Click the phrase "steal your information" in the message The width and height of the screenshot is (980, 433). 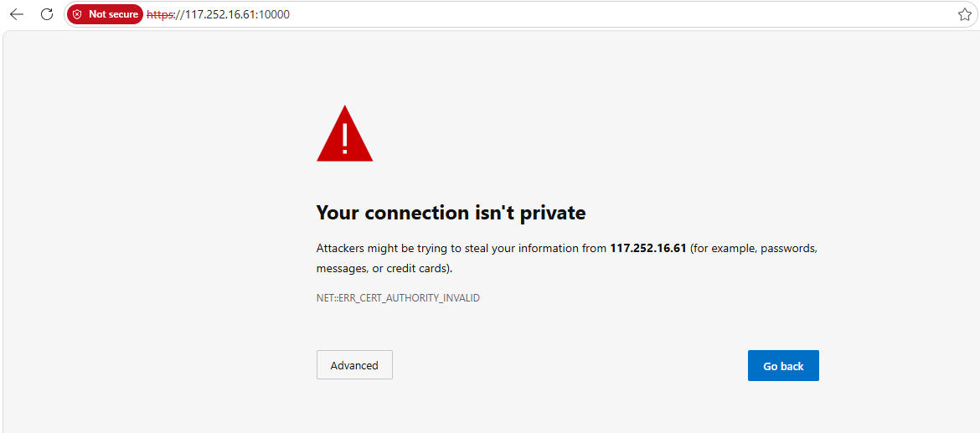(518, 249)
